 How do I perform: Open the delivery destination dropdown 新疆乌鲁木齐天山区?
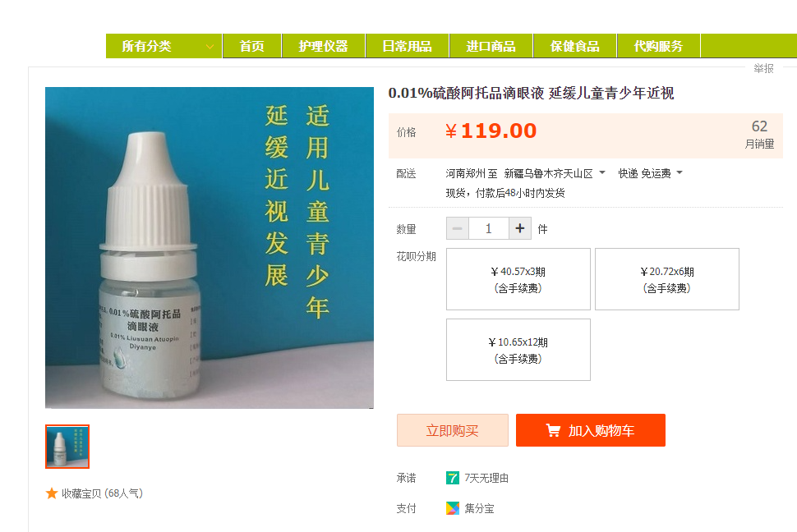tap(555, 174)
